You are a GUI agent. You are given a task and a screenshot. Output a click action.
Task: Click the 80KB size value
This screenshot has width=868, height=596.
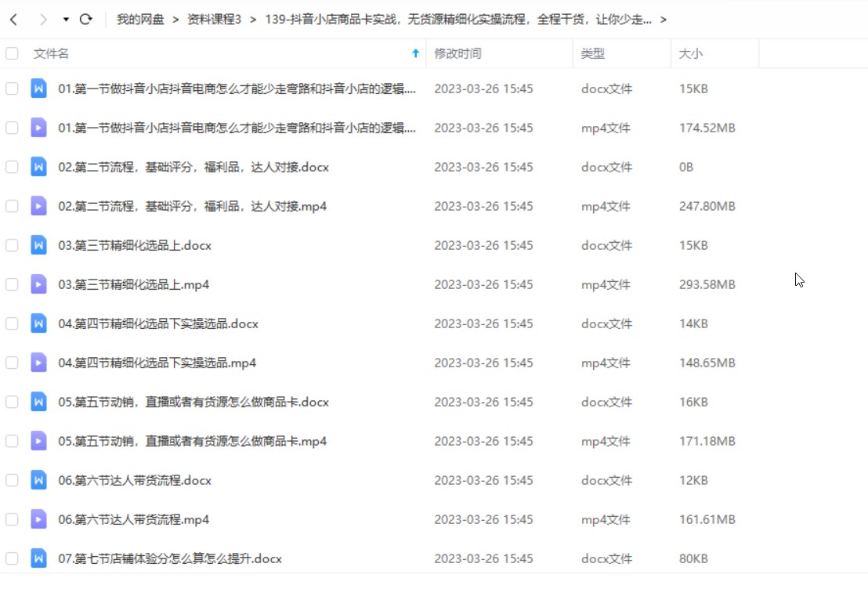pyautogui.click(x=693, y=558)
